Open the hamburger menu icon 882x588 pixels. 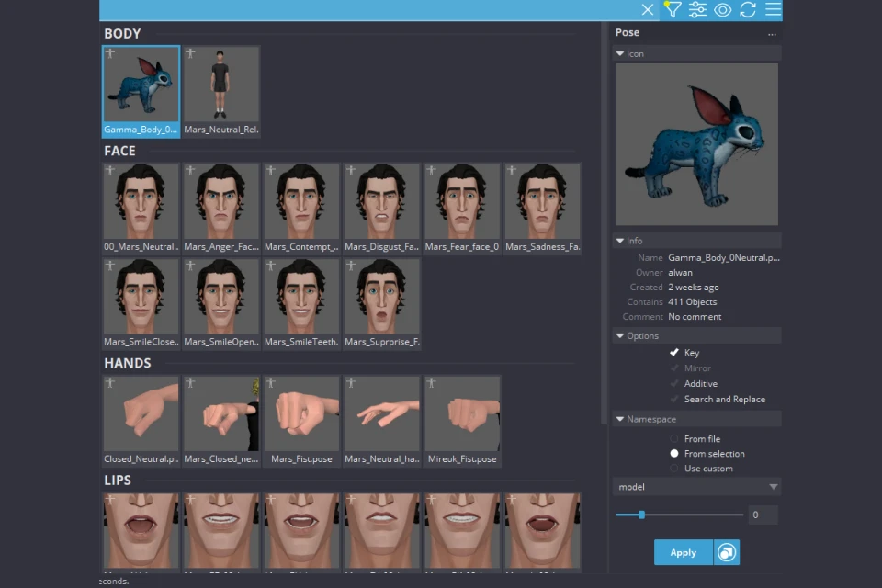coord(773,10)
